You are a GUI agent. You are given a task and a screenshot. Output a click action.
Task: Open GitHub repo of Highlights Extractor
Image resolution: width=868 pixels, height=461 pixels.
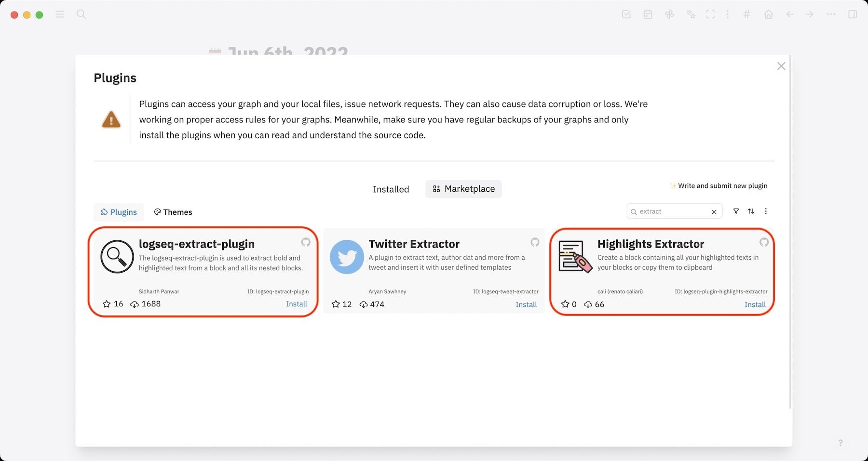[764, 242]
